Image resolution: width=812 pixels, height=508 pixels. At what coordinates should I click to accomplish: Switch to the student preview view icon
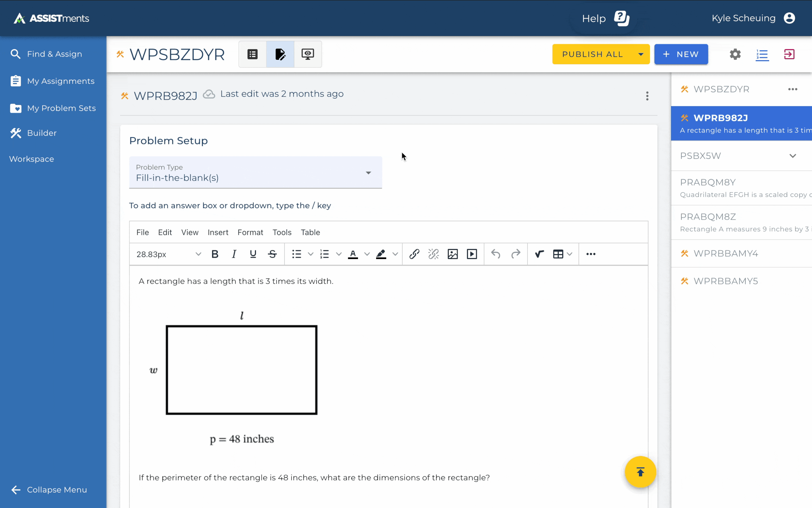click(308, 54)
